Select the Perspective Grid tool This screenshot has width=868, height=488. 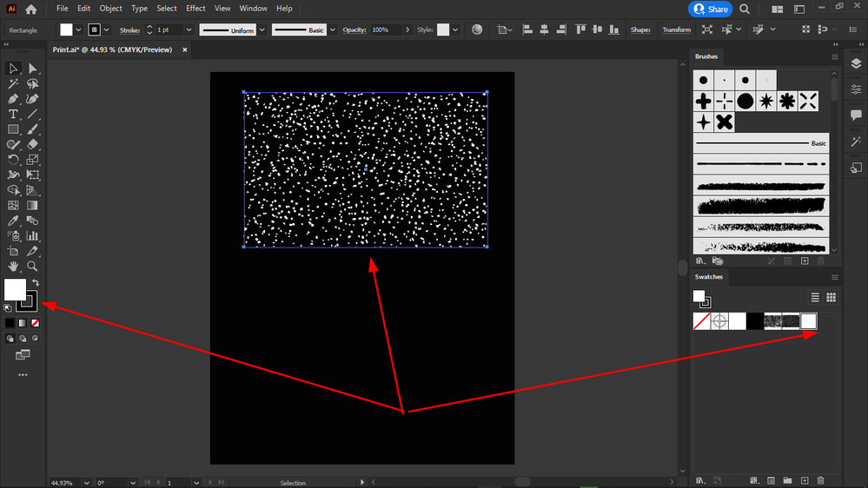tap(33, 190)
